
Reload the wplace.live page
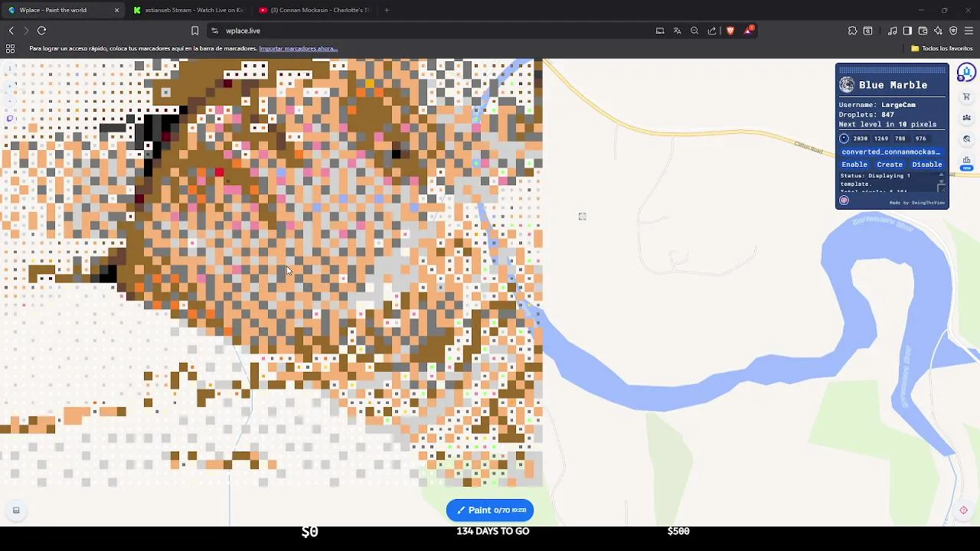click(42, 31)
